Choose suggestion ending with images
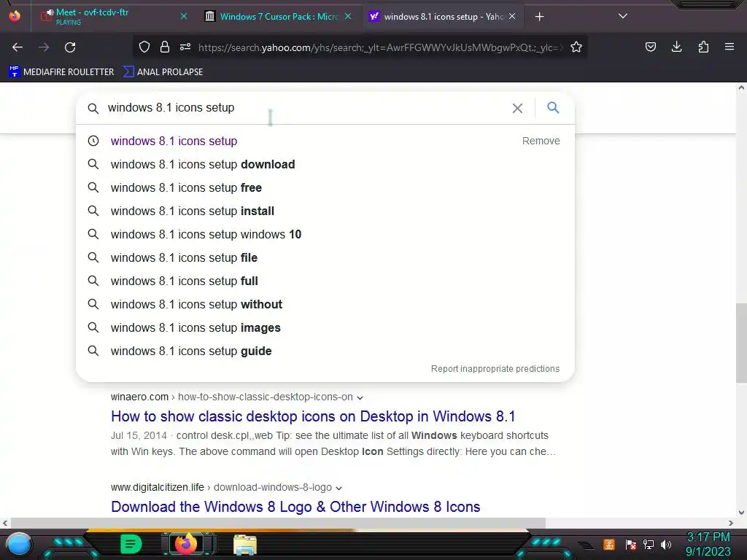This screenshot has width=747, height=560. point(325,327)
